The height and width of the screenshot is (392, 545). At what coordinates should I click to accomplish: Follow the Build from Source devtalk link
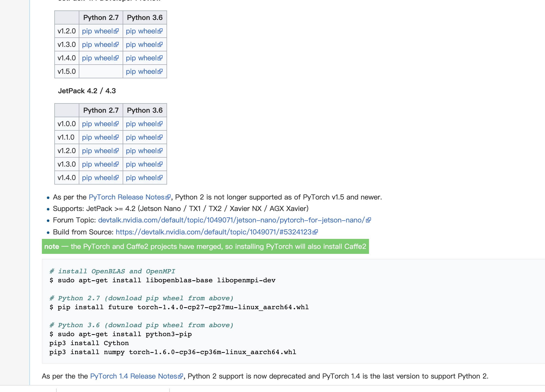pos(213,232)
